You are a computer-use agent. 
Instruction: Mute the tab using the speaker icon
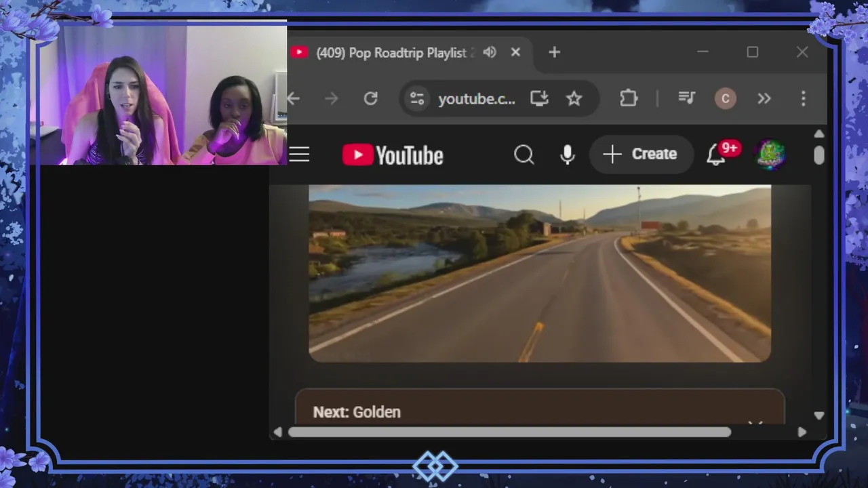click(x=490, y=52)
